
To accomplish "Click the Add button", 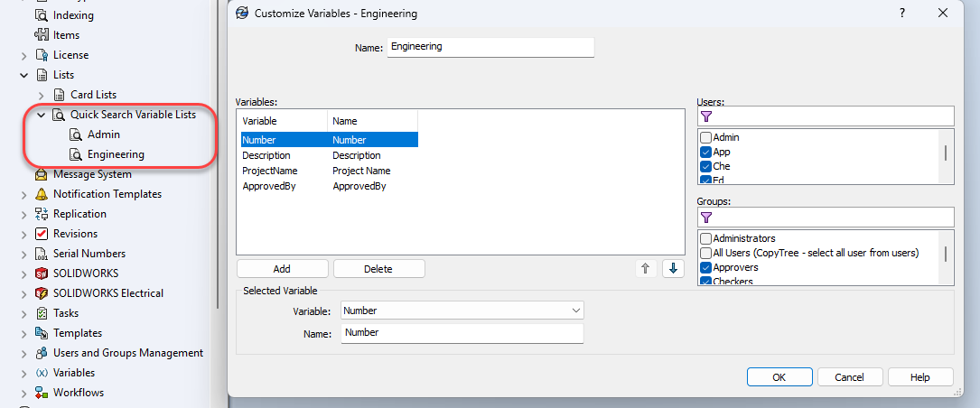I will pos(282,269).
